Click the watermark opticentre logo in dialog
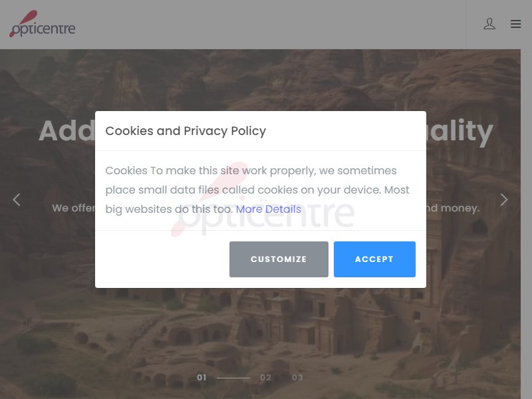The height and width of the screenshot is (399, 532). point(262,200)
